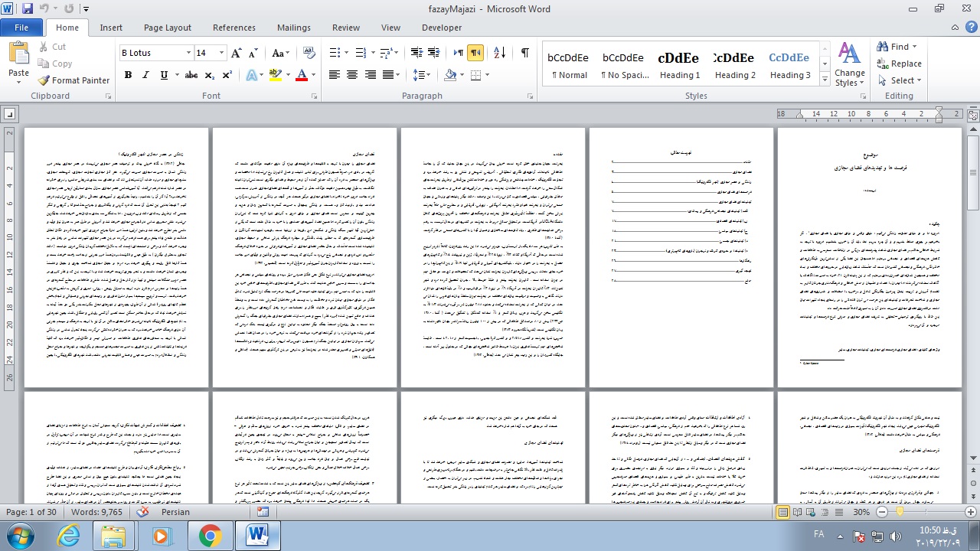Image resolution: width=980 pixels, height=551 pixels.
Task: Toggle right-to-left text direction
Action: tap(475, 53)
